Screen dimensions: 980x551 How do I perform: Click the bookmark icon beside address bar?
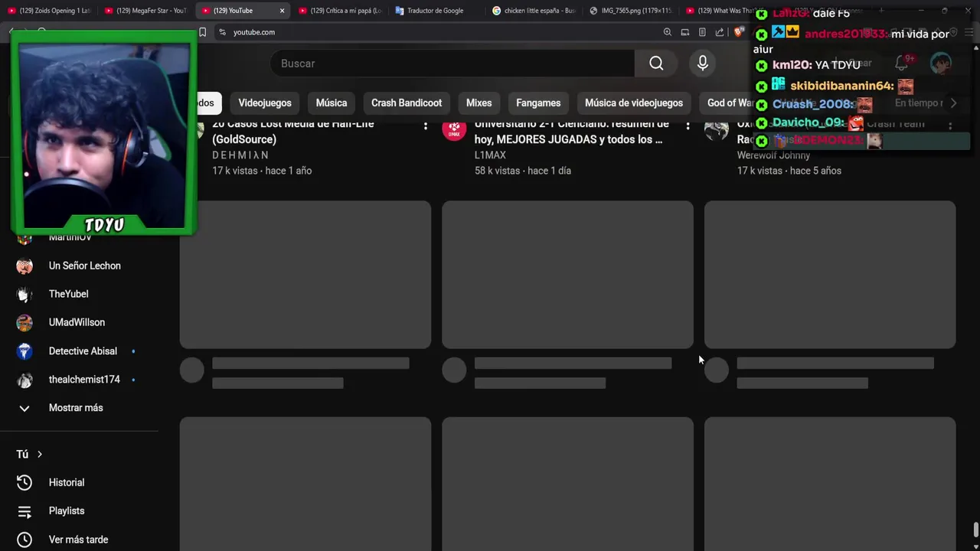coord(202,32)
